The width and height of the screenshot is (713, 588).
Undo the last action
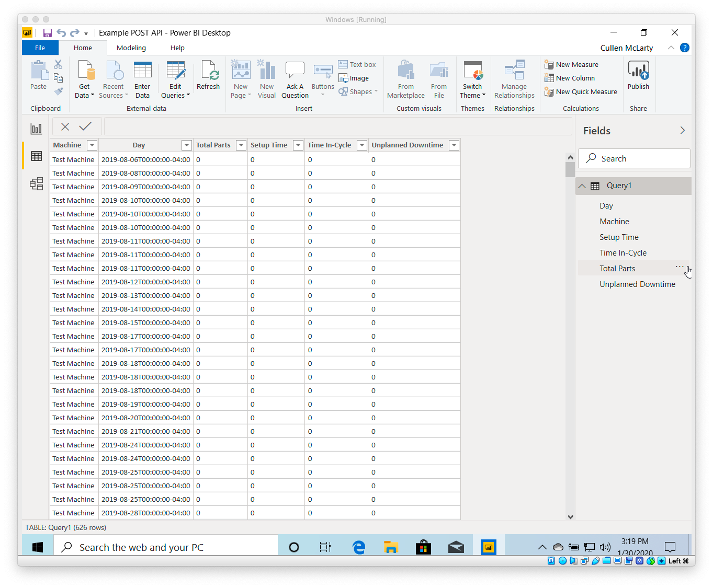point(61,33)
